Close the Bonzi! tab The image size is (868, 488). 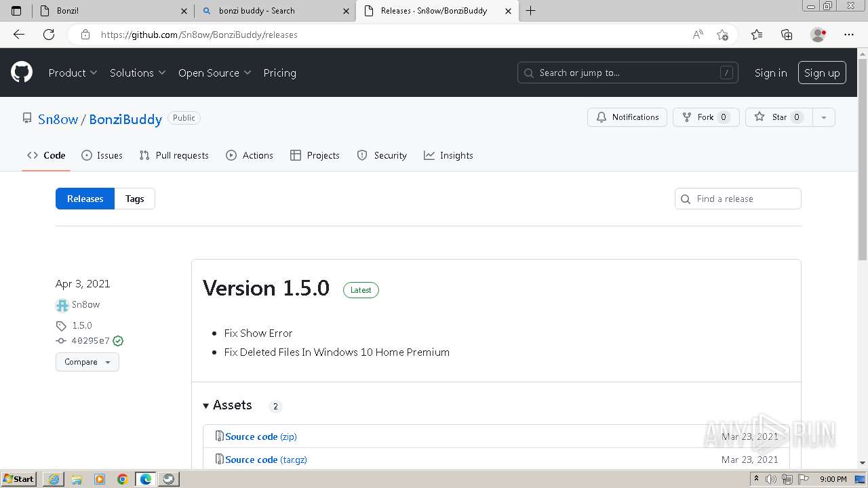coord(184,11)
